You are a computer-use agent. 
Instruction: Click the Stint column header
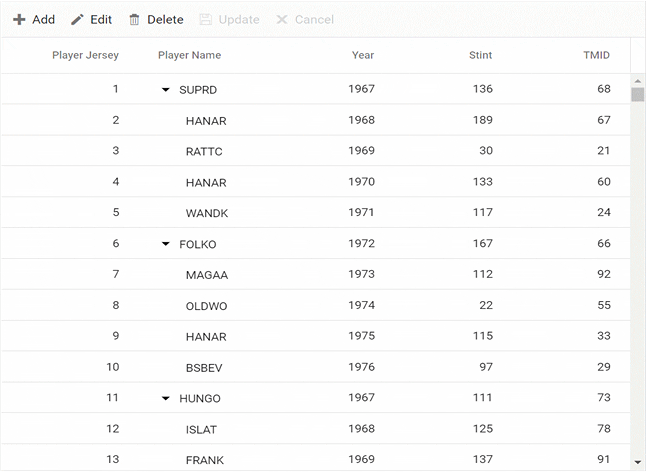click(x=480, y=55)
